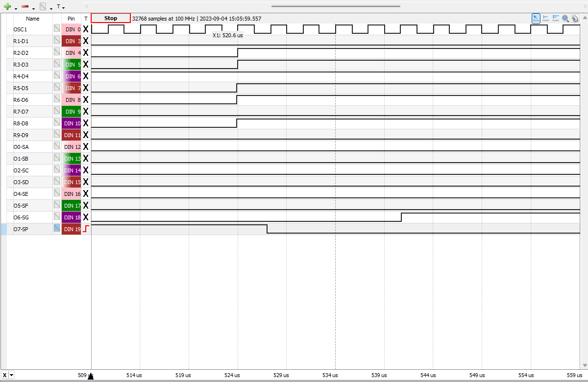This screenshot has height=382, width=588.
Task: Toggle trigger X cell for R8-D8
Action: (86, 123)
